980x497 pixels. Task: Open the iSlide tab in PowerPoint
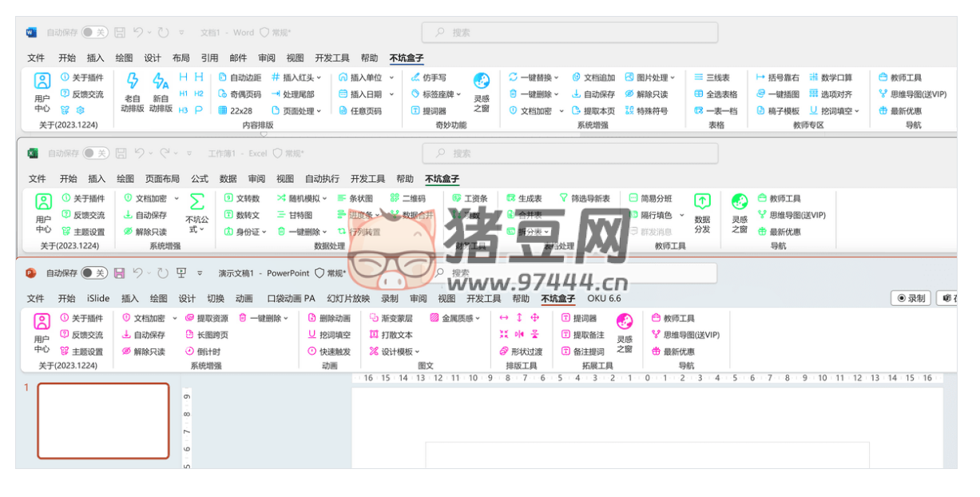98,299
